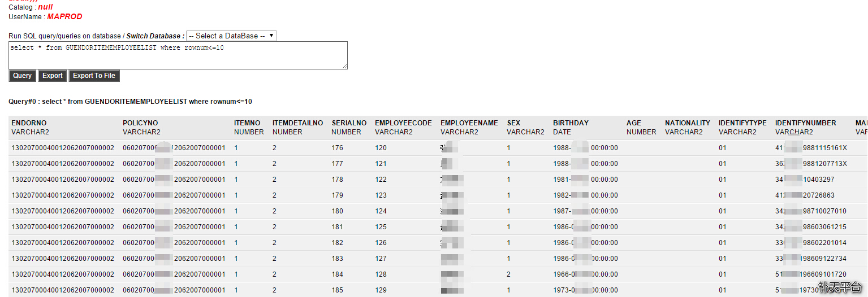
Task: Focus the SQL query text area
Action: pyautogui.click(x=178, y=55)
